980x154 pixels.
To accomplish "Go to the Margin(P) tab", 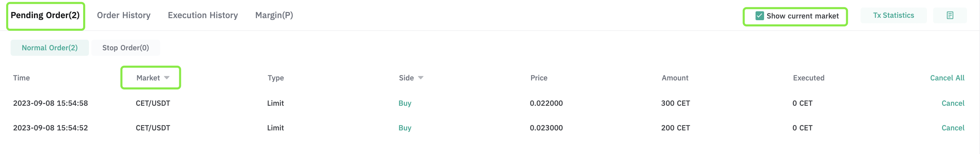I will [274, 15].
